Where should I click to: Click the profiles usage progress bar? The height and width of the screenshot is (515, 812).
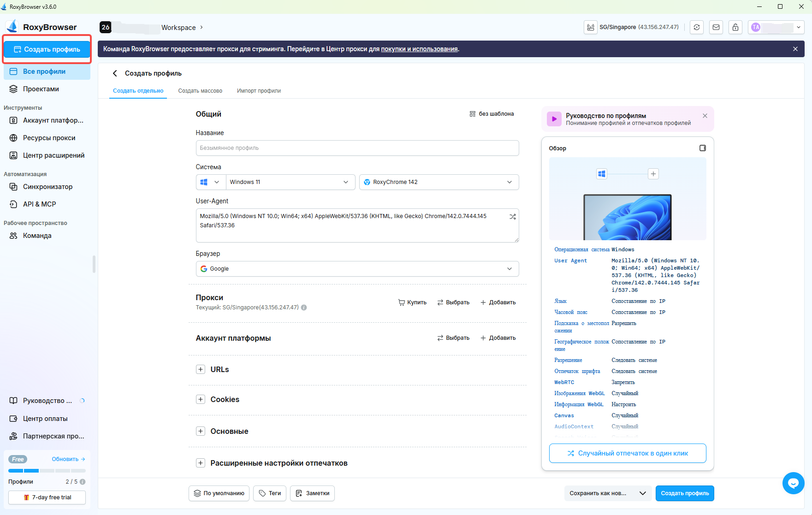click(x=47, y=471)
